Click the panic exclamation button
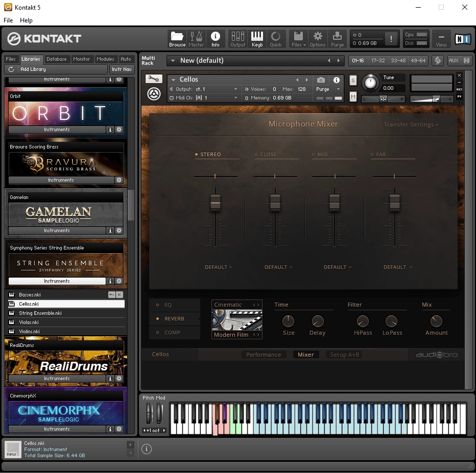The image size is (476, 473). (391, 39)
